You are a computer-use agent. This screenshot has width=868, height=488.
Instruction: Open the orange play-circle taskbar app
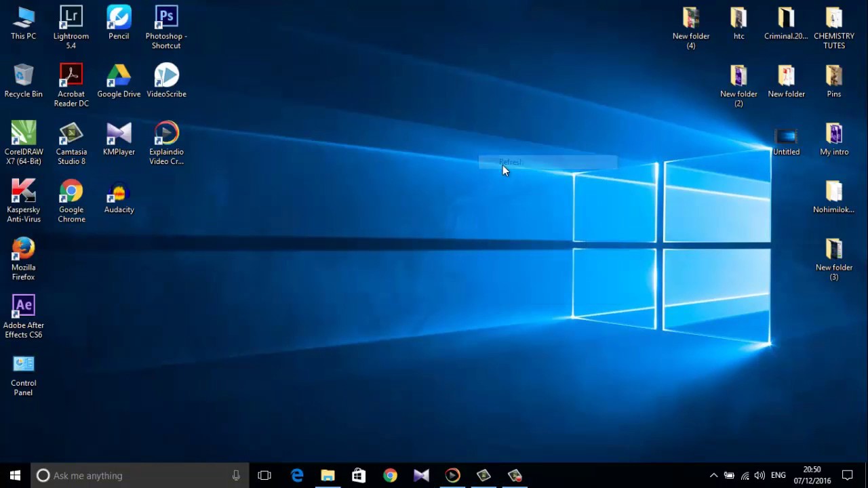452,475
